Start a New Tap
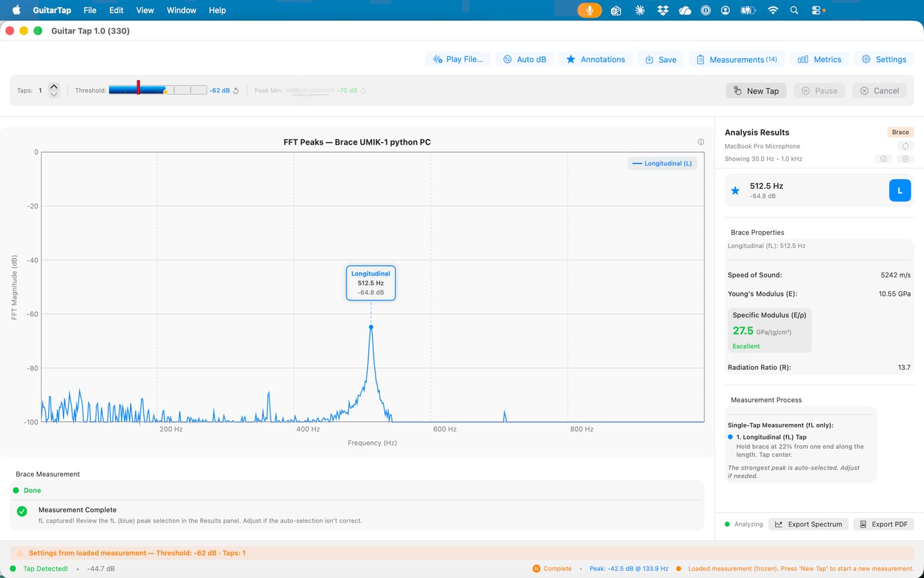The height and width of the screenshot is (578, 924). [756, 91]
